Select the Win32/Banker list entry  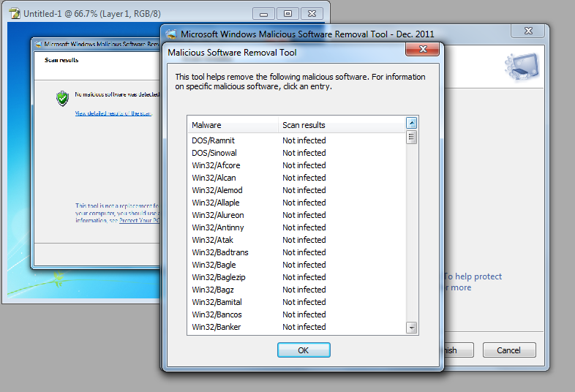coord(217,327)
